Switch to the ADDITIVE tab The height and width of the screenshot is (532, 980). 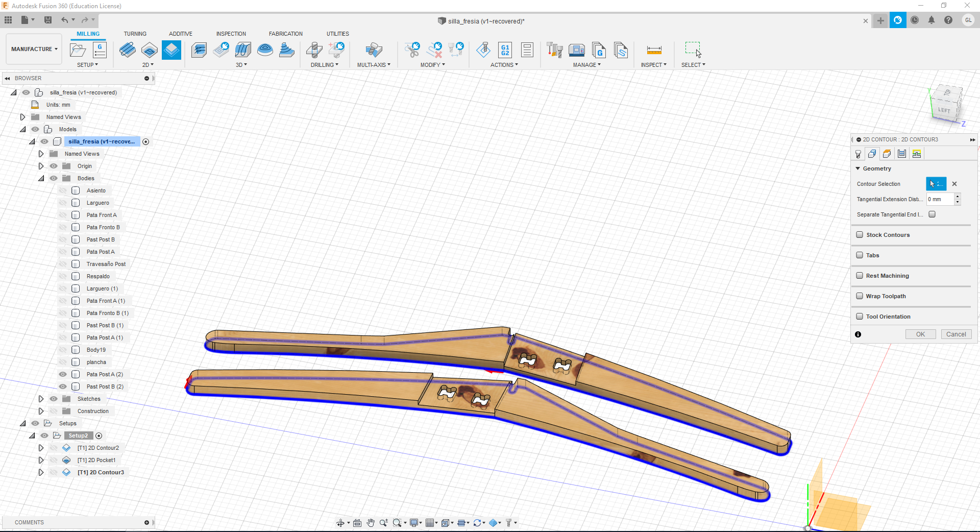[181, 34]
